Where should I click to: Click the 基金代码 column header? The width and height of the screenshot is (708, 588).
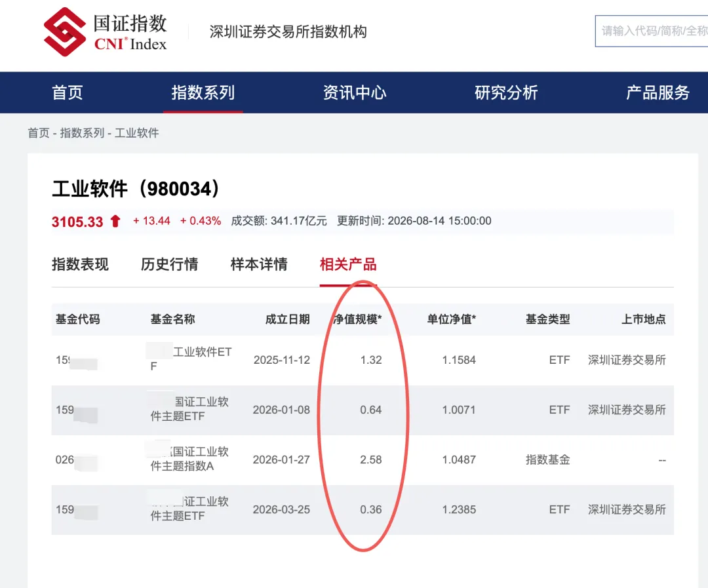77,319
